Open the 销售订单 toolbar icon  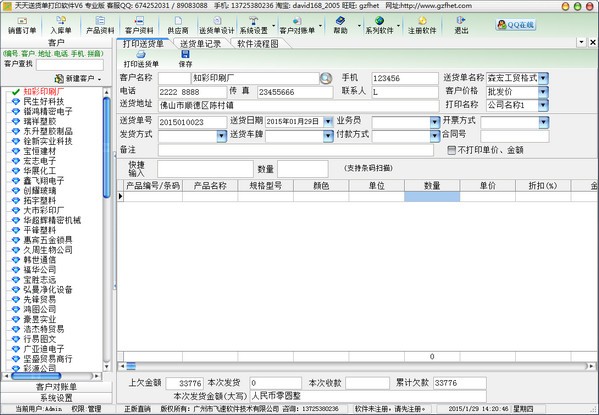(22, 25)
